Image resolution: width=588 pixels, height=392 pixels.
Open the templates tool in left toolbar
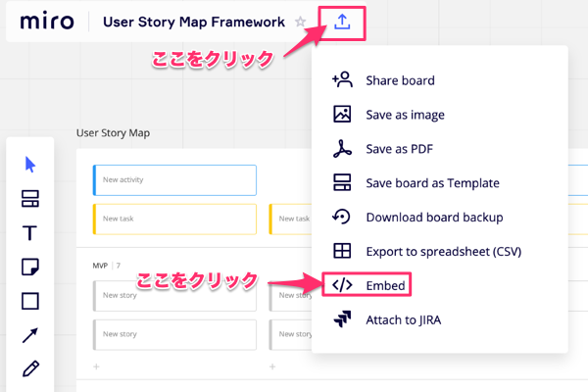(x=29, y=199)
